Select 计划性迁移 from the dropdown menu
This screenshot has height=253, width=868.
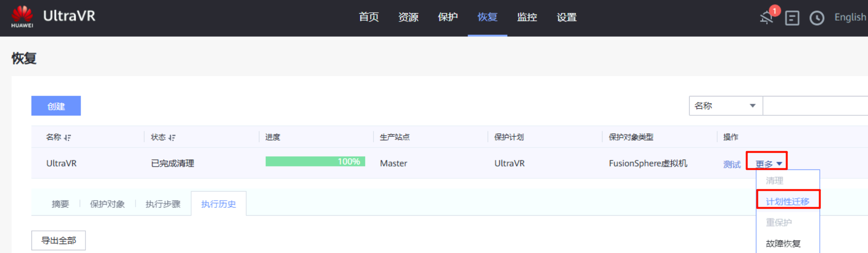(788, 201)
